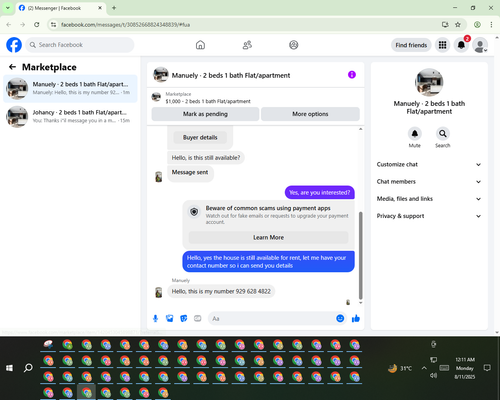Expand Privacy & support section
Screen dimensions: 500x400
click(x=429, y=216)
